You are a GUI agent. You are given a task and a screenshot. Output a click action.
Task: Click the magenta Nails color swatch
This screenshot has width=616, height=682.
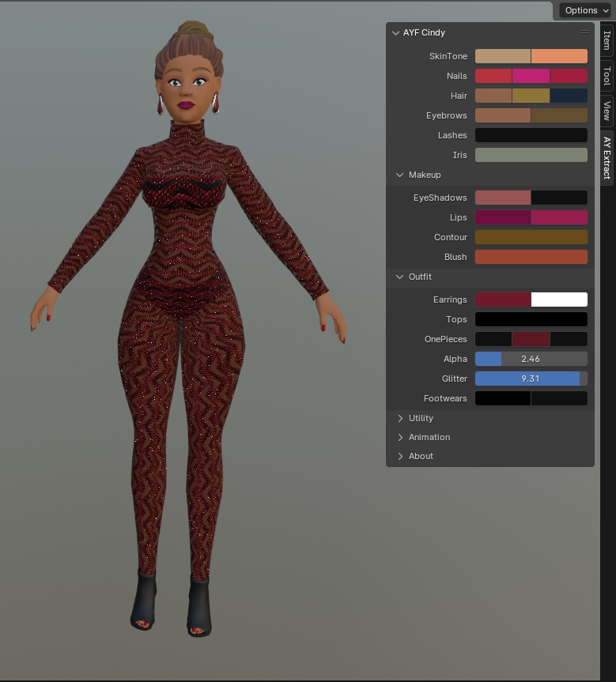coord(531,76)
